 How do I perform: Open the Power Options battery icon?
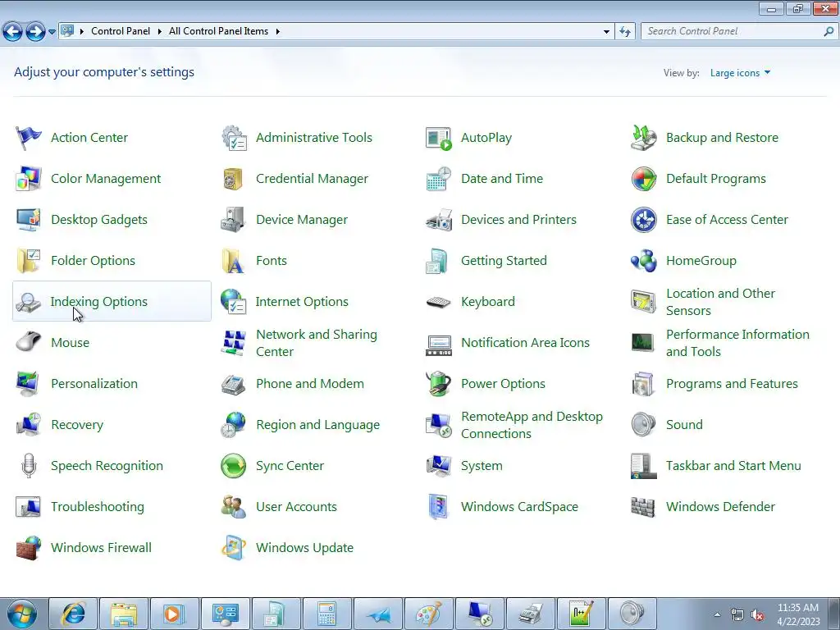coord(439,384)
